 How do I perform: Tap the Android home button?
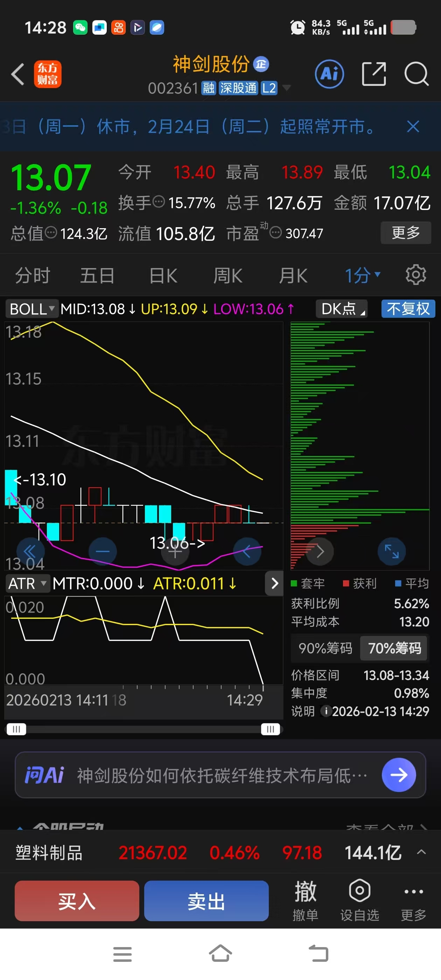220,953
